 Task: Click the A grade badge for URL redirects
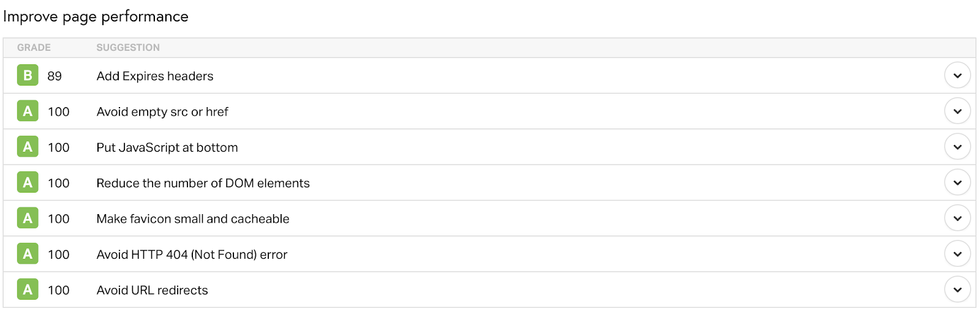tap(28, 289)
